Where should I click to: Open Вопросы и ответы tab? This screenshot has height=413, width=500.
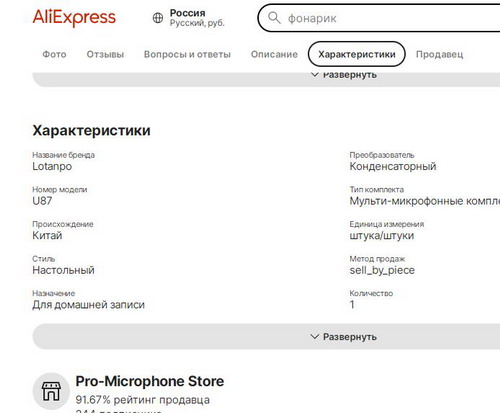pyautogui.click(x=187, y=54)
